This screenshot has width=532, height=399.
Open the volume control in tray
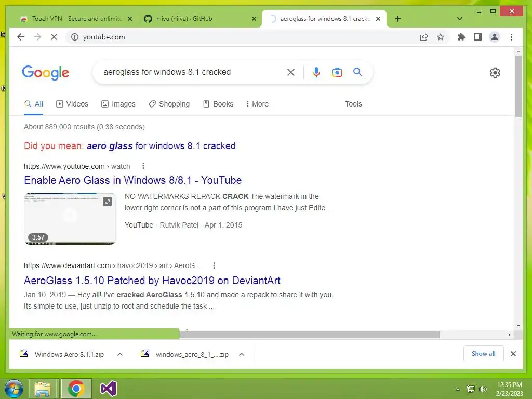[483, 389]
